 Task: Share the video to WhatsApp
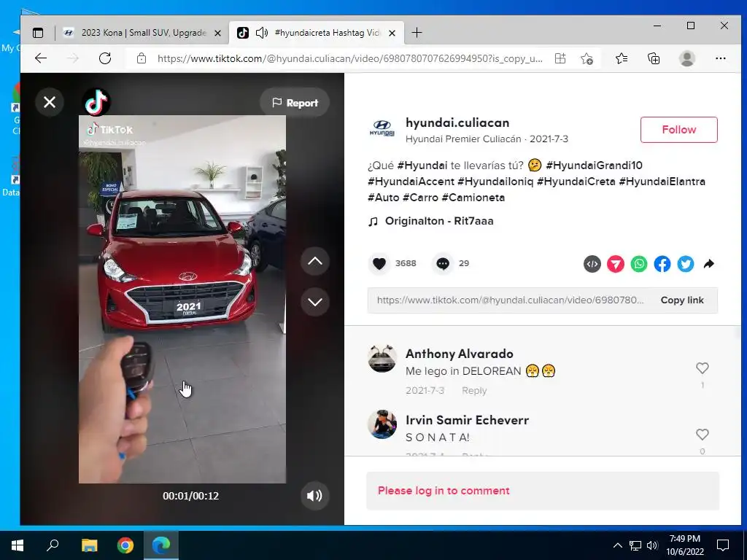(x=639, y=264)
